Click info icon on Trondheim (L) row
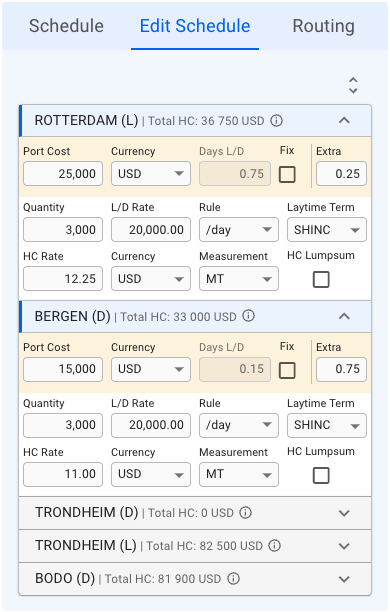Viewport: 390px width, 612px height. [274, 545]
